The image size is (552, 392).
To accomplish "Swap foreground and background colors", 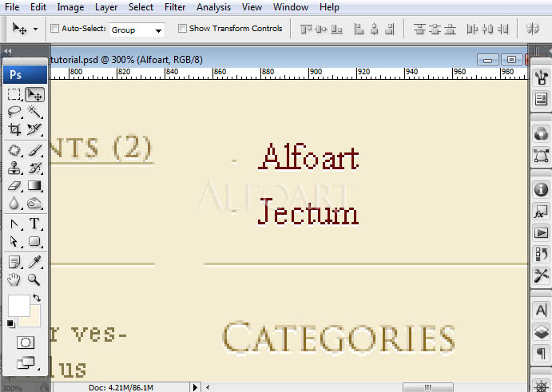I will (x=37, y=298).
